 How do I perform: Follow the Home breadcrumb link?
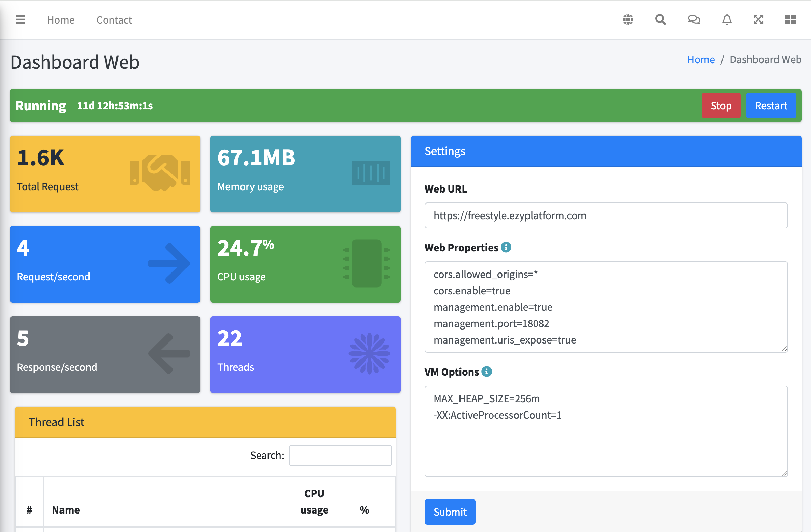pyautogui.click(x=701, y=60)
